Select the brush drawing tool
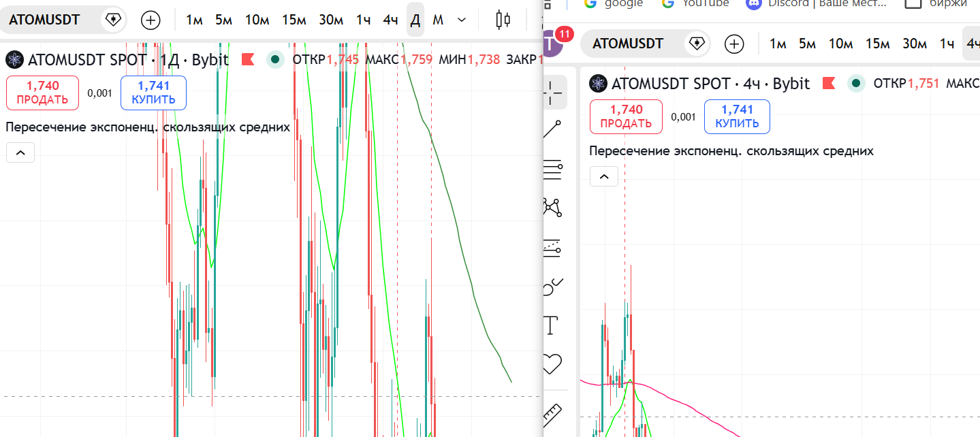980x437 pixels. pos(552,287)
